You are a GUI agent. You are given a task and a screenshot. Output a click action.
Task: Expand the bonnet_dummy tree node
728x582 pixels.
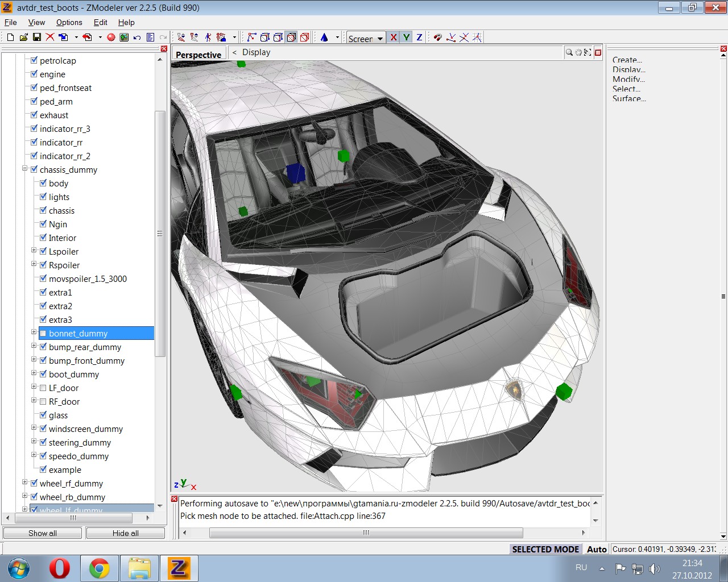point(34,332)
